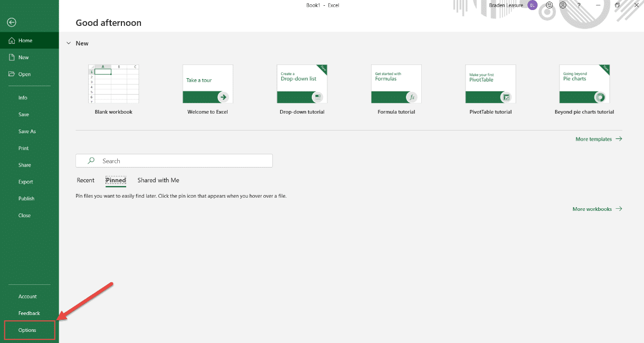Image resolution: width=644 pixels, height=343 pixels.
Task: Open the BL profile avatar
Action: tap(533, 5)
